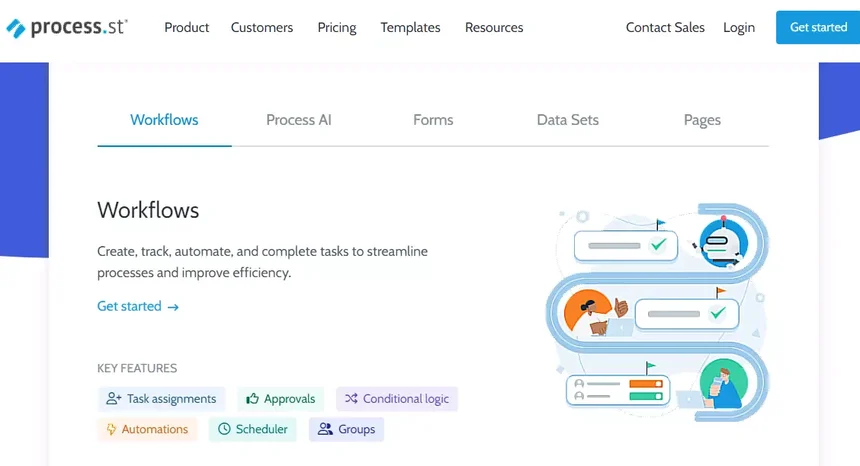
Task: Select the Forms tab
Action: pyautogui.click(x=433, y=120)
